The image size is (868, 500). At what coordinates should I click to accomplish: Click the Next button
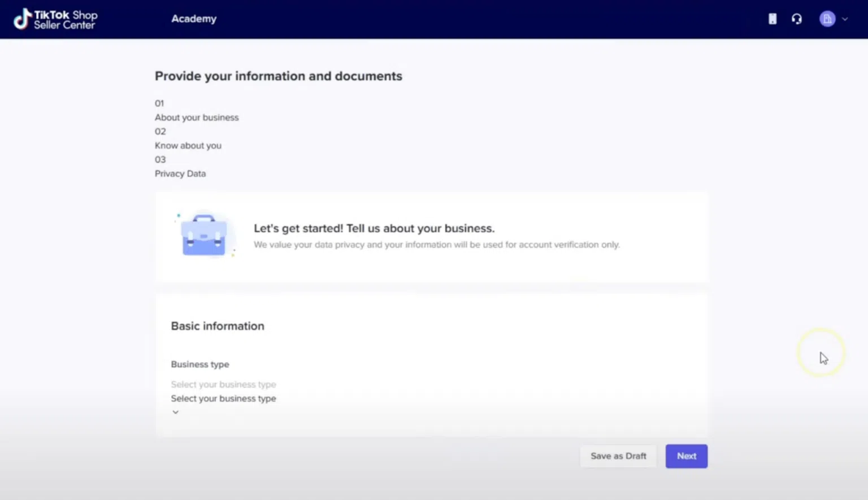(687, 456)
